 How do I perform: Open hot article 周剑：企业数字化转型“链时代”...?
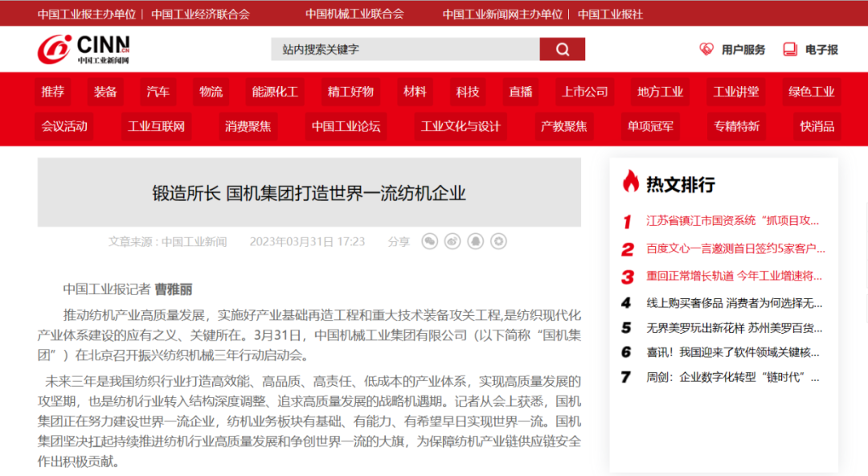pyautogui.click(x=732, y=377)
